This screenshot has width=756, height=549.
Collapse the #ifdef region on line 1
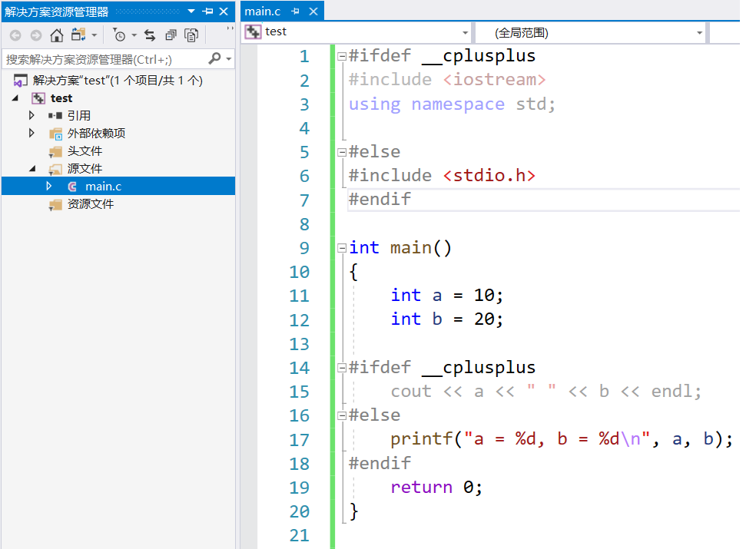pyautogui.click(x=341, y=55)
